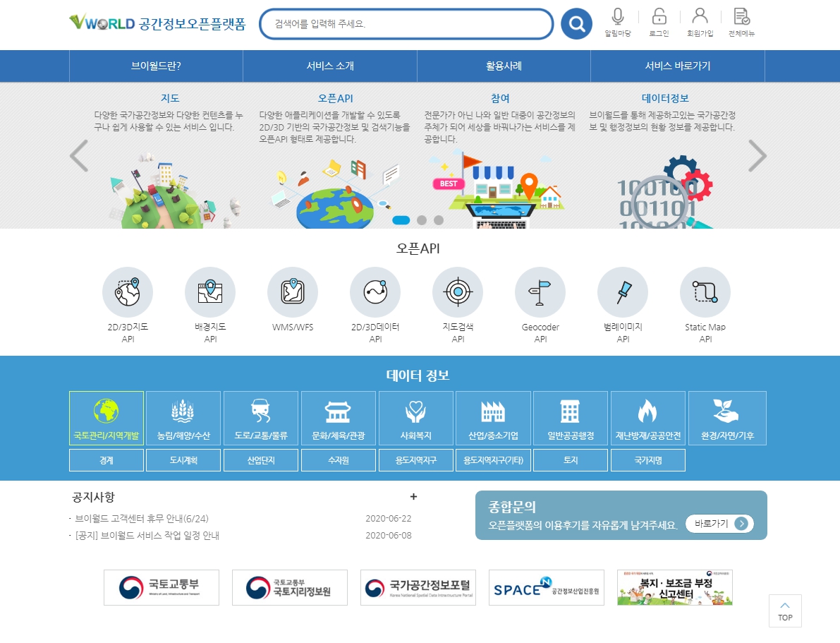The image size is (840, 643).
Task: Open the 서비스 소개 menu
Action: (330, 66)
